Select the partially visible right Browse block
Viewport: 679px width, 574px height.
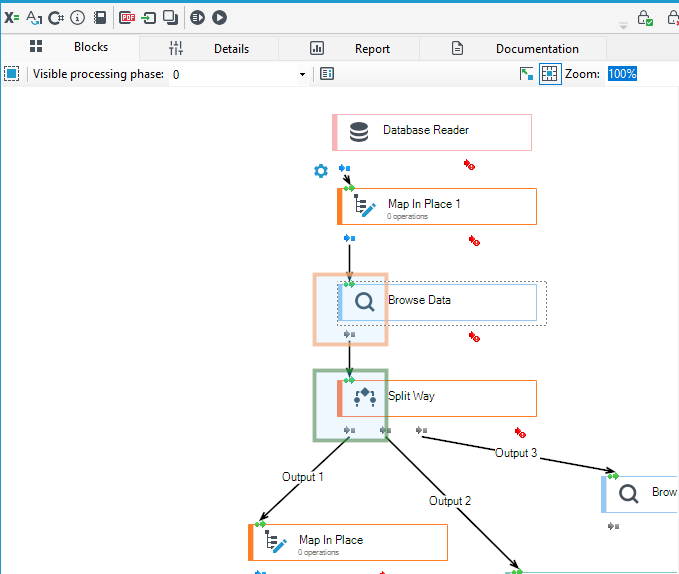click(640, 494)
